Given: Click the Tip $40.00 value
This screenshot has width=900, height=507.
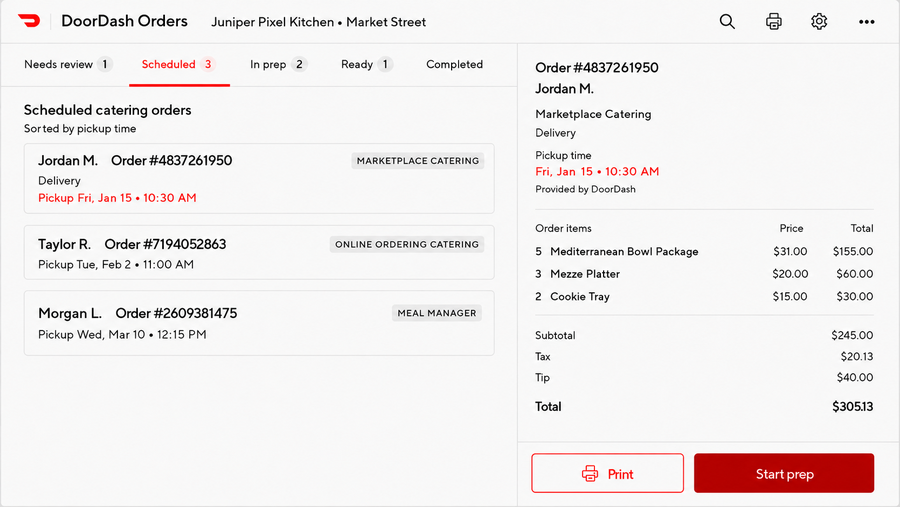Looking at the screenshot, I should [855, 377].
